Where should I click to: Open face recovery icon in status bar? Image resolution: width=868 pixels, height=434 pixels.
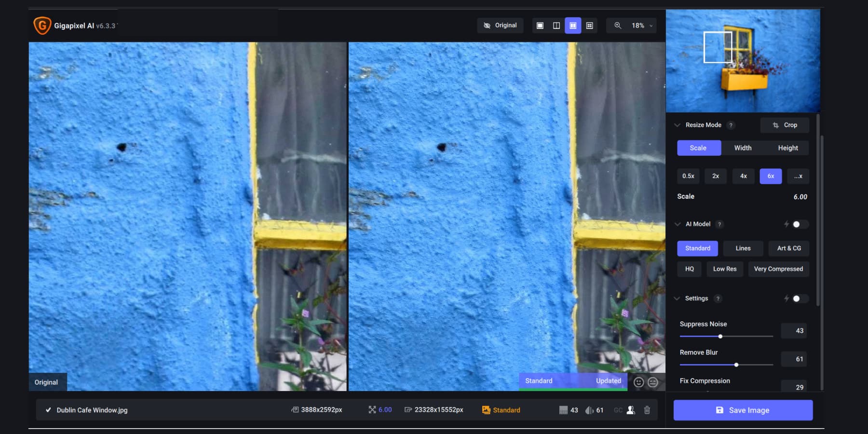click(631, 410)
